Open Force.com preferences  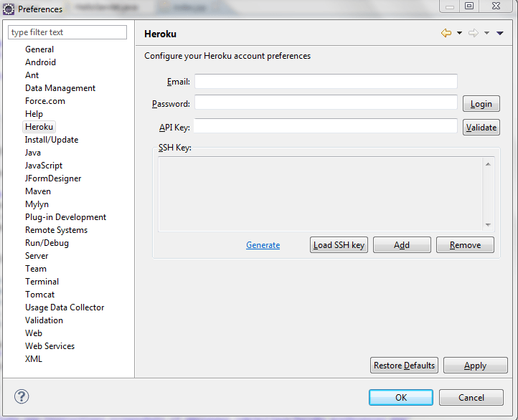tap(45, 101)
